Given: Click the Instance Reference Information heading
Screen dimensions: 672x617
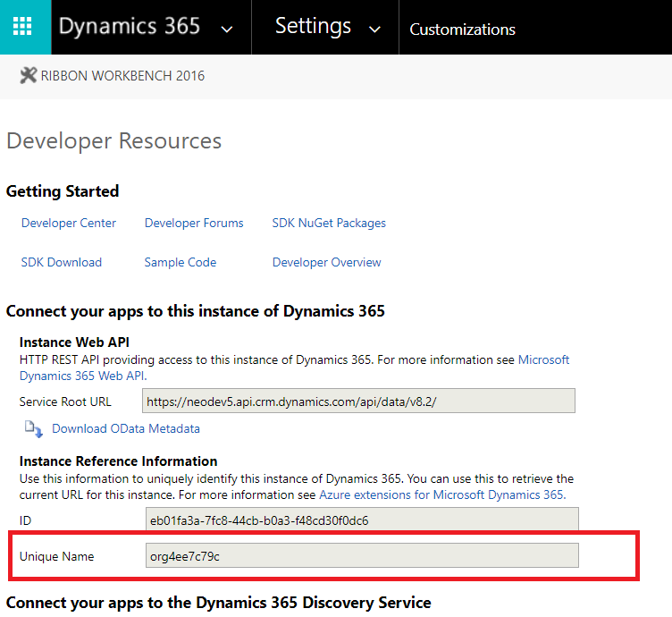Looking at the screenshot, I should [118, 461].
